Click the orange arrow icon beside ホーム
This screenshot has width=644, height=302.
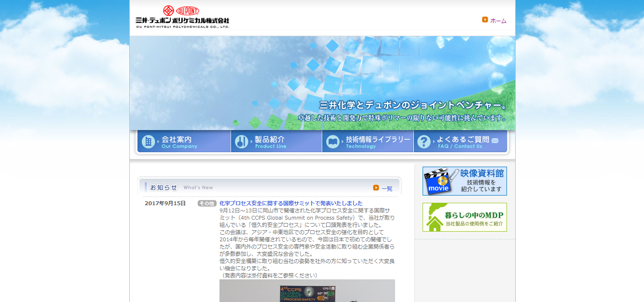[485, 20]
